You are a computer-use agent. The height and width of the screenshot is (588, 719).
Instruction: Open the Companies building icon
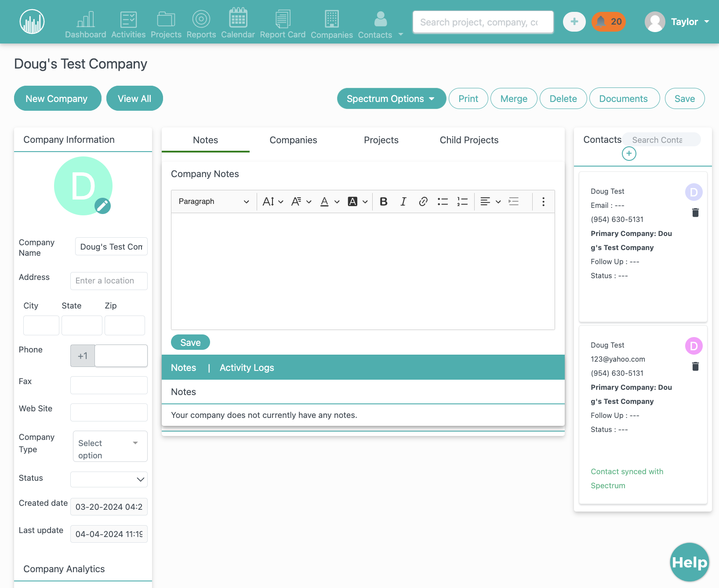click(332, 19)
